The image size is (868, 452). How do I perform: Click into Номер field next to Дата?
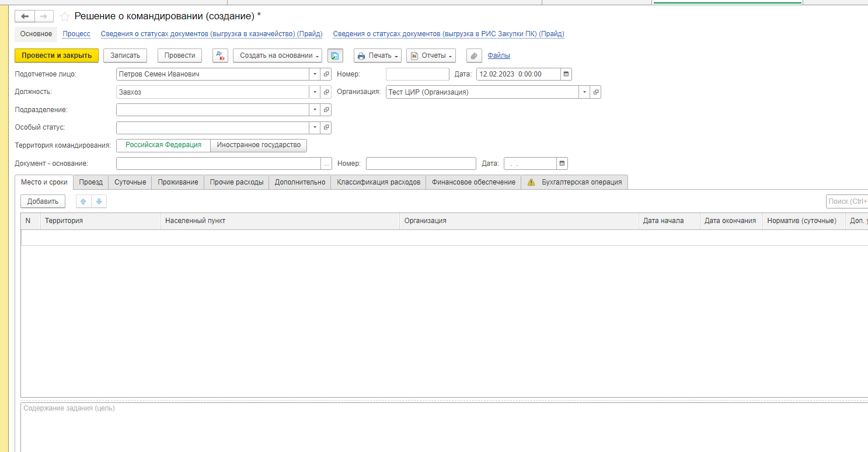coord(417,74)
